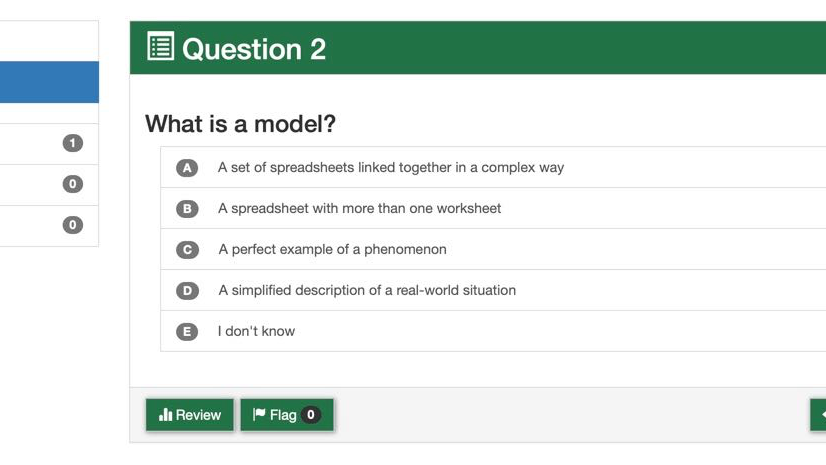Viewport: 826px width, 465px height.
Task: Choose "A set of spreadsheets linked together" option
Action: pos(391,167)
